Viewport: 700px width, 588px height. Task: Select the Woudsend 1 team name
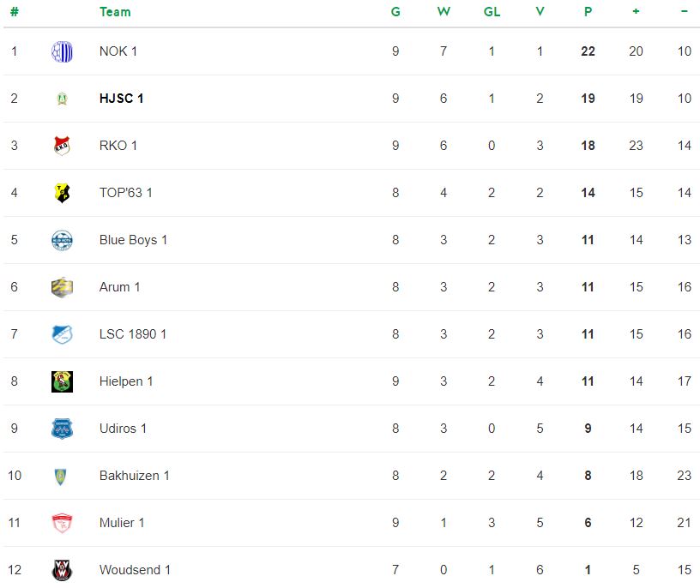pos(135,570)
